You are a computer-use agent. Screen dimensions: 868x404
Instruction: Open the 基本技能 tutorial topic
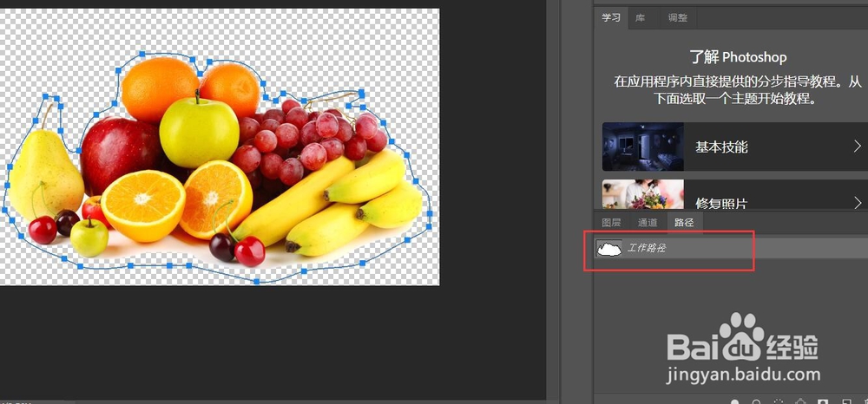tap(735, 147)
